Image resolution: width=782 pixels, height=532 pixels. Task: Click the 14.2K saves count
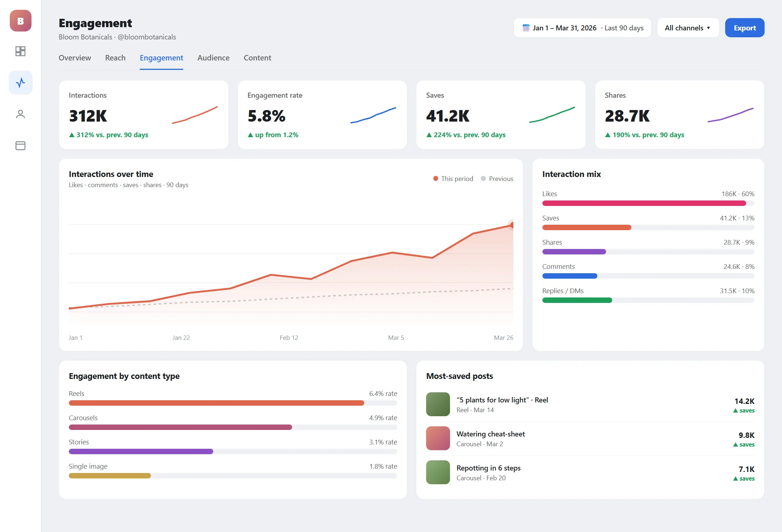[744, 401]
